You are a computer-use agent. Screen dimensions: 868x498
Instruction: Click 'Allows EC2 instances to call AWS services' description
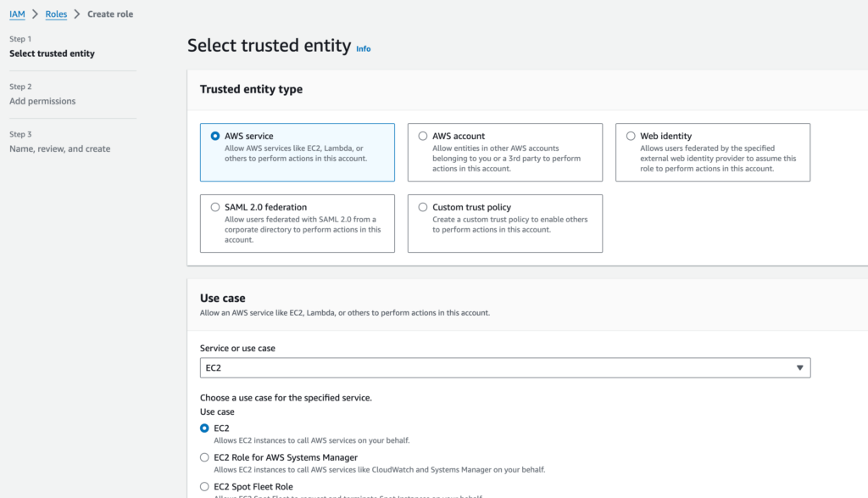(x=312, y=440)
